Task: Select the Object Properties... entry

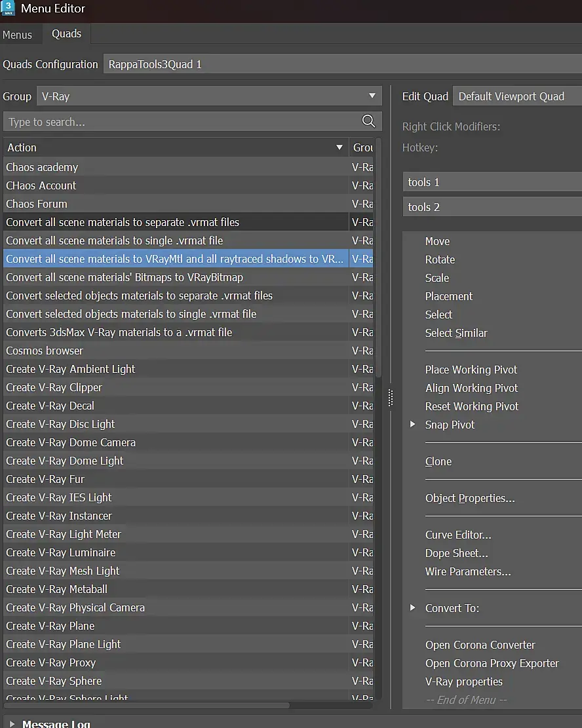Action: click(470, 498)
